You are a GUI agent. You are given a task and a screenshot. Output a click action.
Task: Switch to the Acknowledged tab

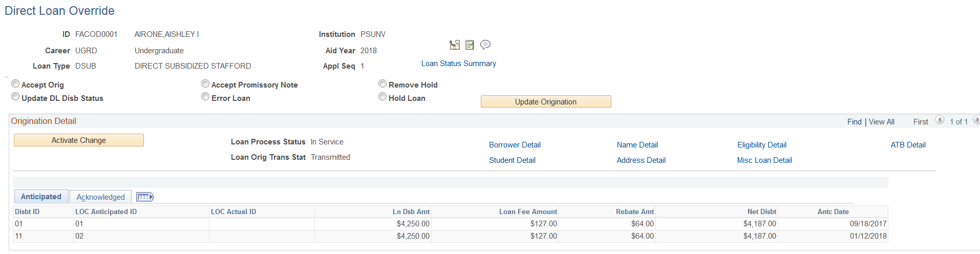pyautogui.click(x=101, y=197)
